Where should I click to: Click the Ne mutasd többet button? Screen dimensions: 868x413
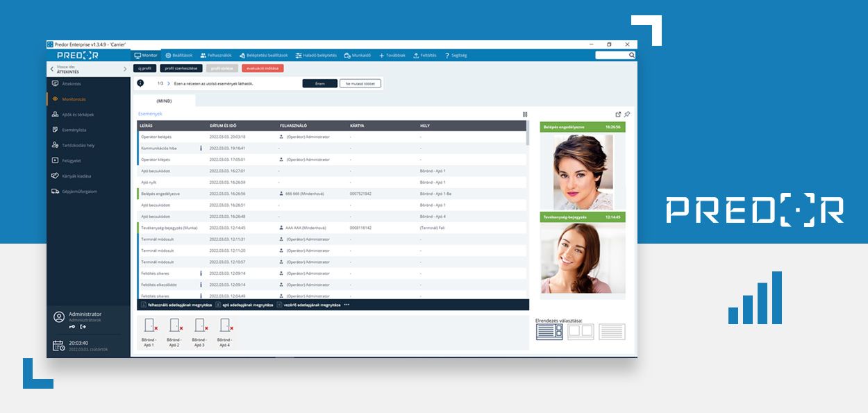360,83
